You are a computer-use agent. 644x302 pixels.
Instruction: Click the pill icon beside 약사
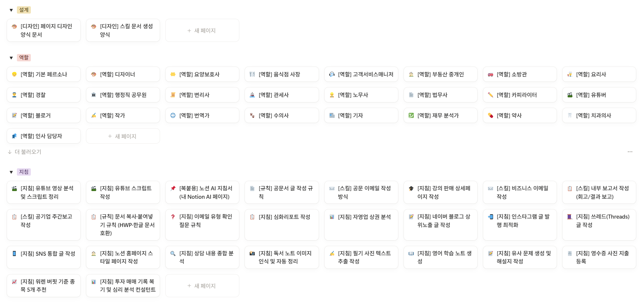(x=490, y=116)
